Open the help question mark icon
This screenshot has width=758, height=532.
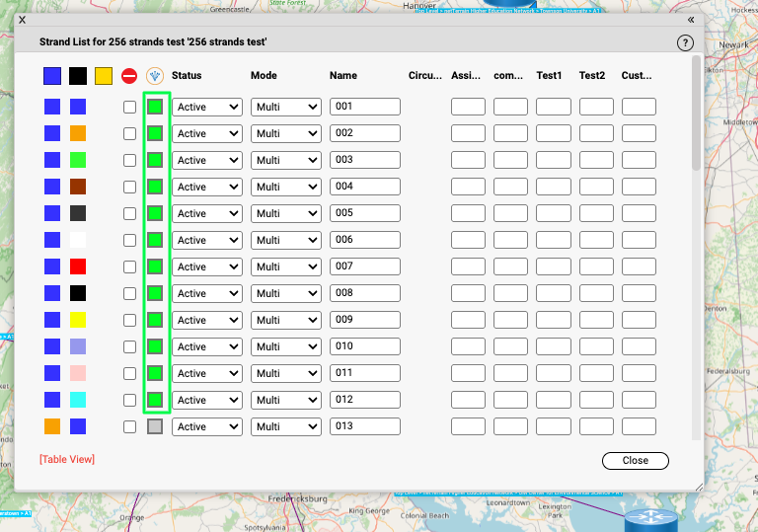pos(686,43)
